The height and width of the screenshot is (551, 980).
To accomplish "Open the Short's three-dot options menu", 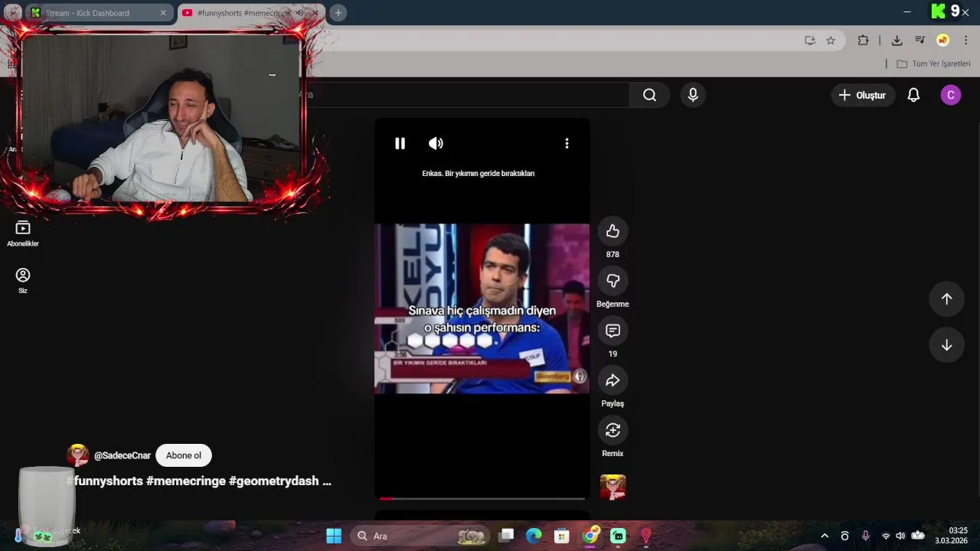I will 567,143.
